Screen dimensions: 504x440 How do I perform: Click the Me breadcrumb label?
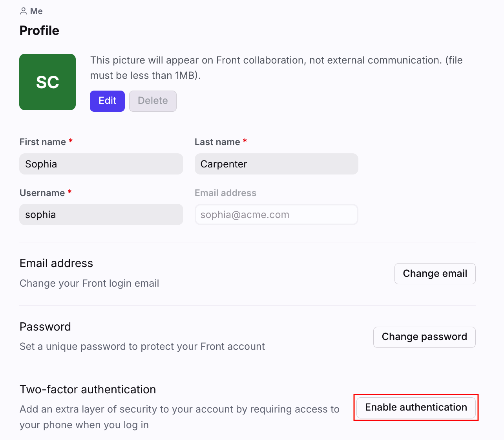[37, 11]
